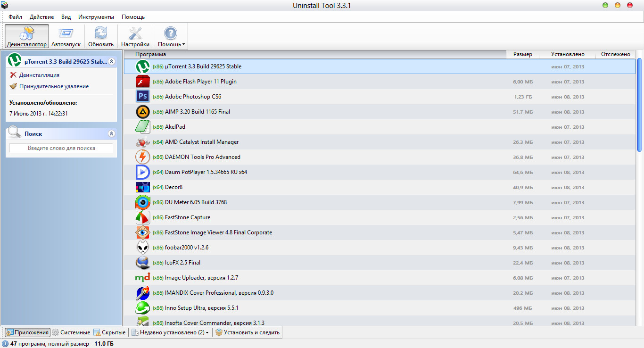This screenshot has width=644, height=348.
Task: Click the Adobe Flash Player 11 icon
Action: tap(142, 82)
